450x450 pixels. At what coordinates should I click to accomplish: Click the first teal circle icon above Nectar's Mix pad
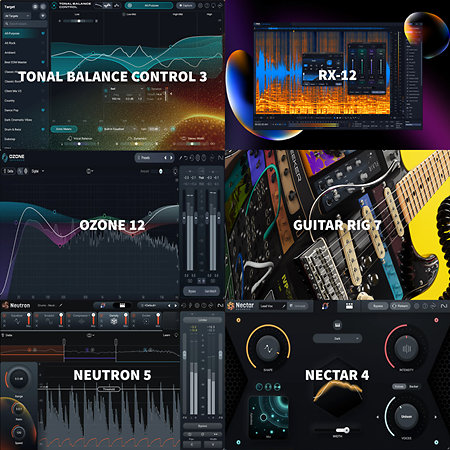(x=259, y=387)
